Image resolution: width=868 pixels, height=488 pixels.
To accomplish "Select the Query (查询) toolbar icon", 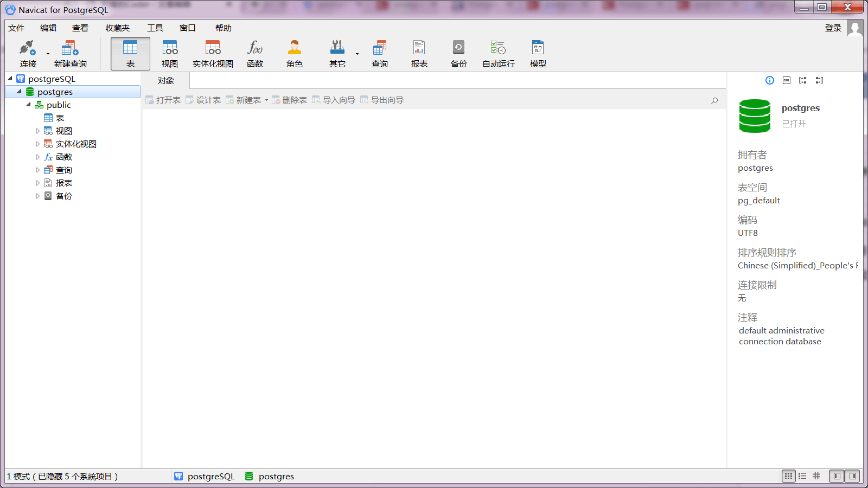I will 380,54.
